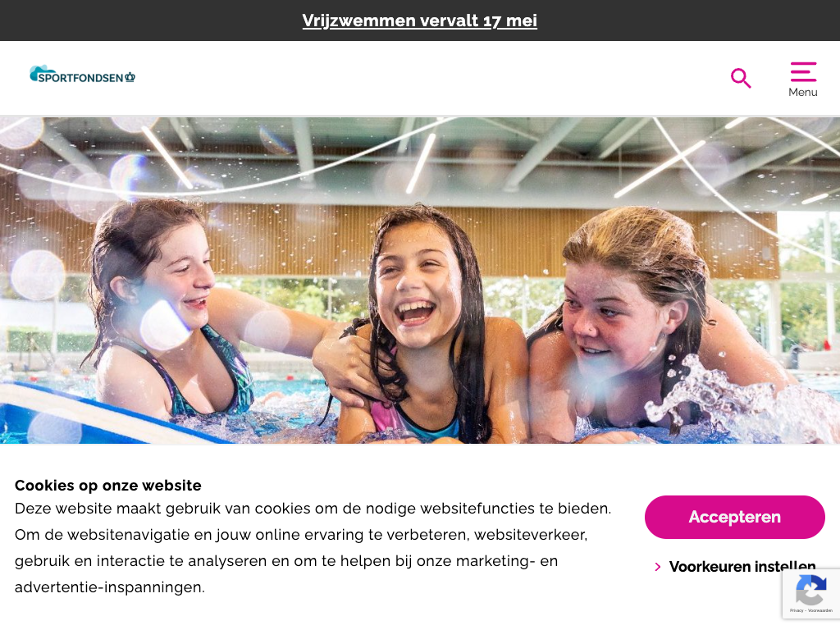Click the pink chevron beside Voorkeuren instellen
Image resolution: width=840 pixels, height=630 pixels.
pos(658,567)
